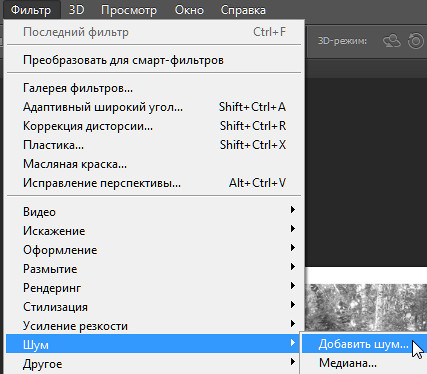Image resolution: width=427 pixels, height=374 pixels.
Task: Expand the Другое submenu
Action: (x=154, y=364)
